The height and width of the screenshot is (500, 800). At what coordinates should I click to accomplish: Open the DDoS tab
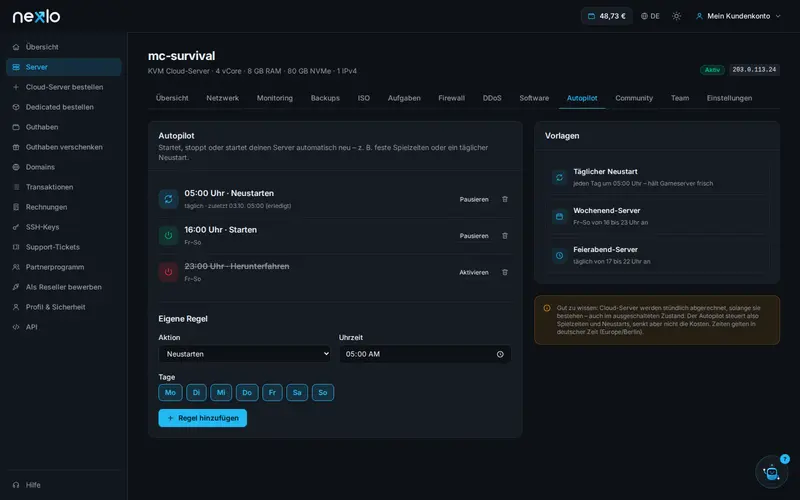(492, 98)
